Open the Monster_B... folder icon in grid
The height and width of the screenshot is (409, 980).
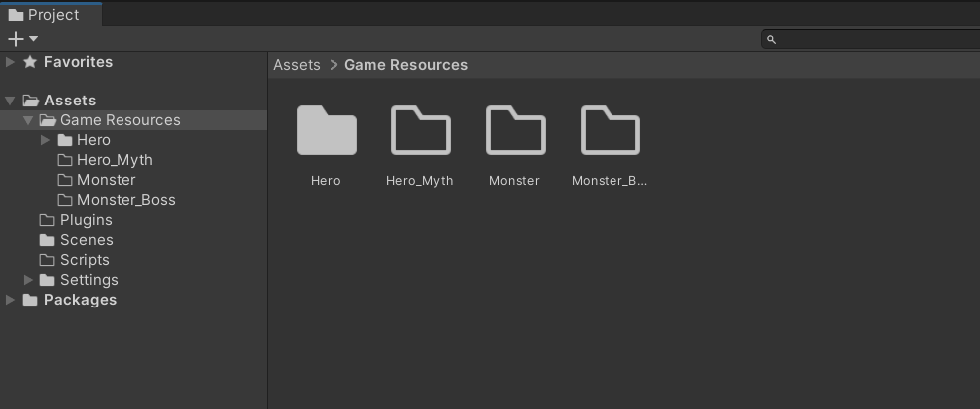click(610, 130)
